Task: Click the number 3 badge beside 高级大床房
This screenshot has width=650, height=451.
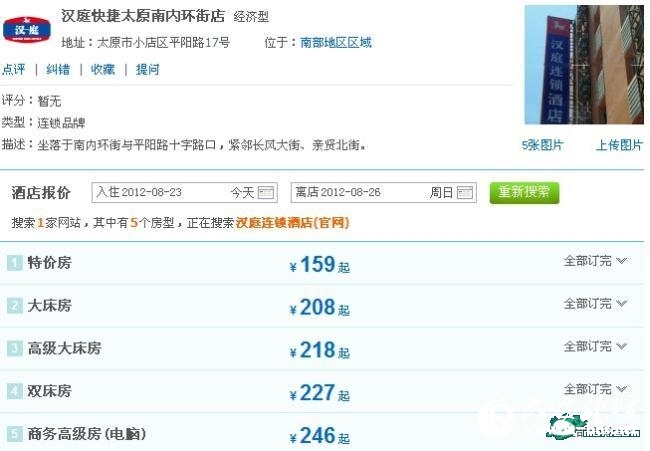Action: tap(15, 349)
